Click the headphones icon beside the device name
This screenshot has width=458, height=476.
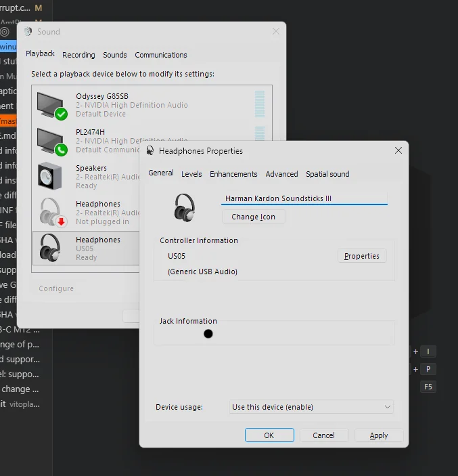pyautogui.click(x=185, y=208)
